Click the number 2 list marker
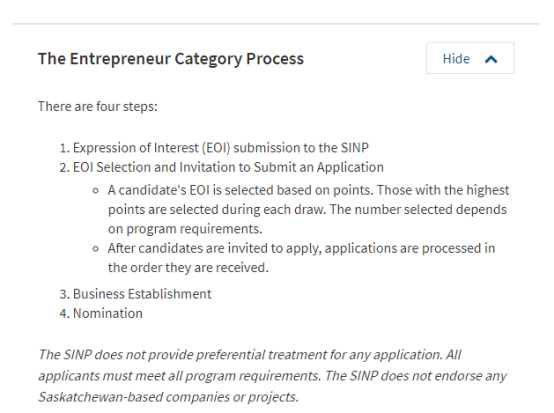554x413 pixels. 64,167
